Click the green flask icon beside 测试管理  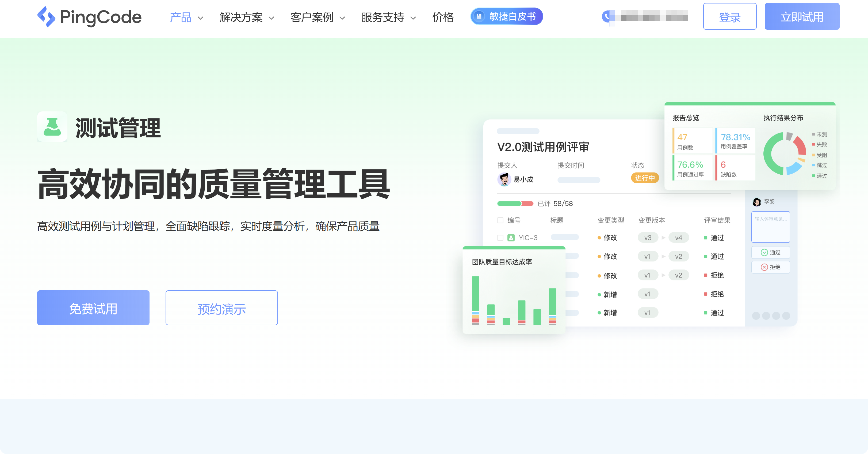tap(52, 127)
